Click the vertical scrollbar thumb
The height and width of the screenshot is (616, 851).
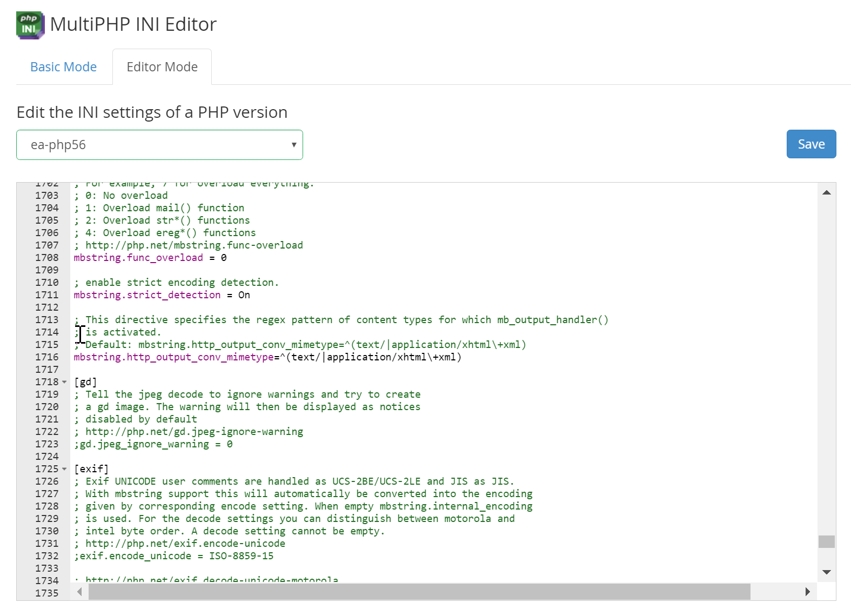click(826, 541)
